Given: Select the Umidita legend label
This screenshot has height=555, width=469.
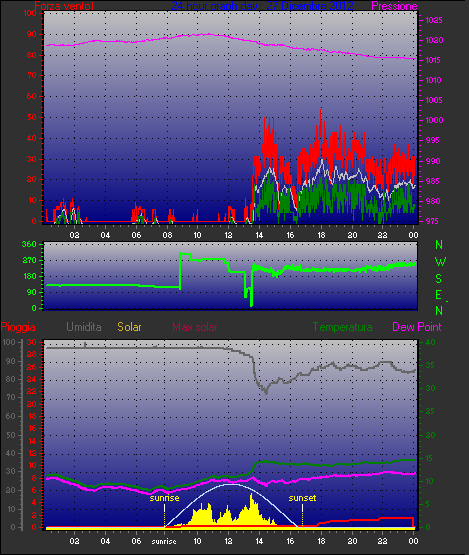Looking at the screenshot, I should (x=84, y=327).
